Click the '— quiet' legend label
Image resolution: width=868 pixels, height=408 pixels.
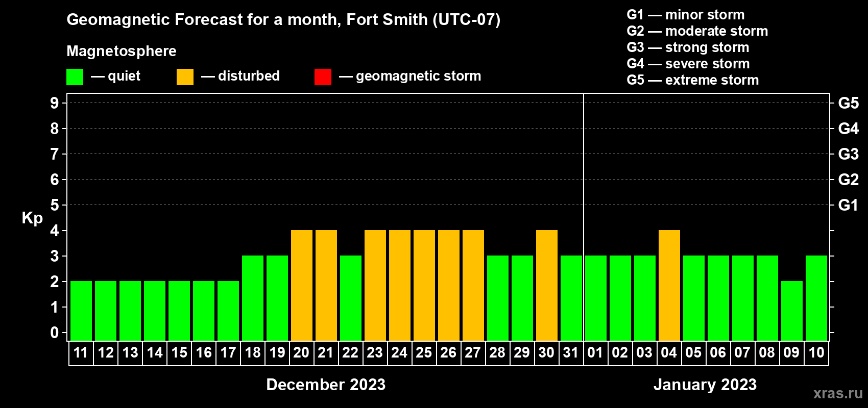[x=115, y=76]
